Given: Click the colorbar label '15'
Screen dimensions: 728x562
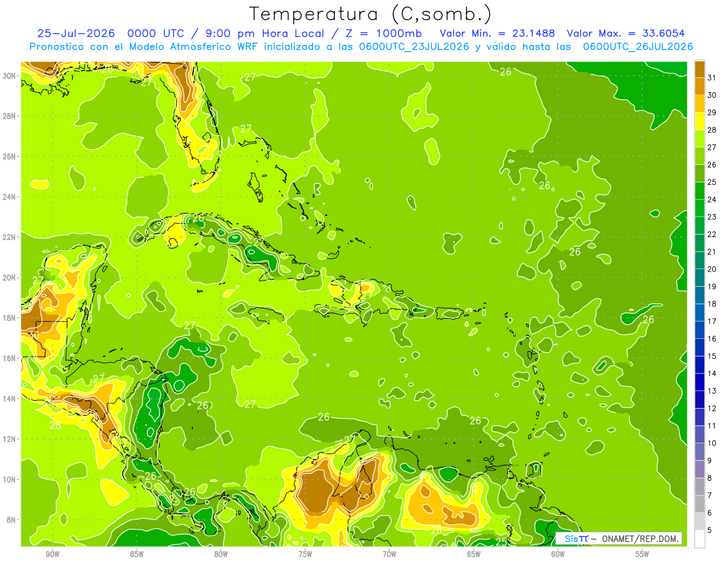Looking at the screenshot, I should (x=712, y=356).
